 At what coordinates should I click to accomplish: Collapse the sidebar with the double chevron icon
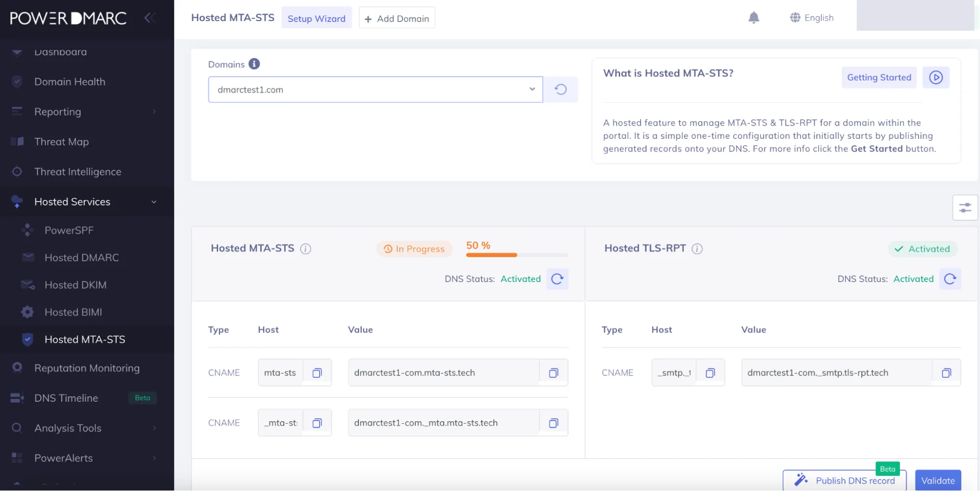tap(150, 18)
